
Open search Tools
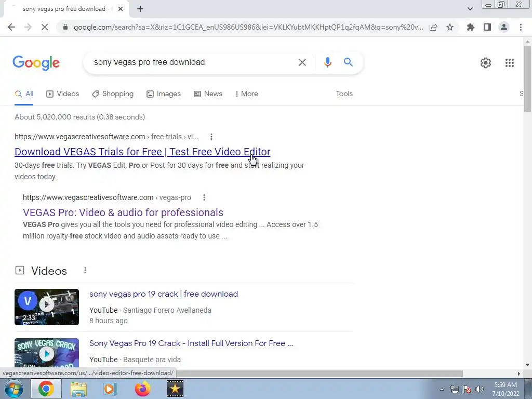pyautogui.click(x=344, y=94)
